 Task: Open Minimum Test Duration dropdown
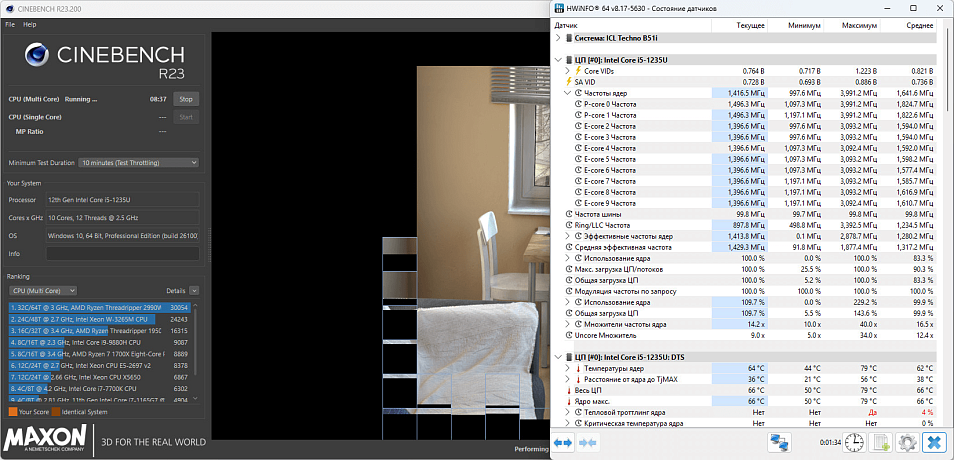(x=137, y=162)
